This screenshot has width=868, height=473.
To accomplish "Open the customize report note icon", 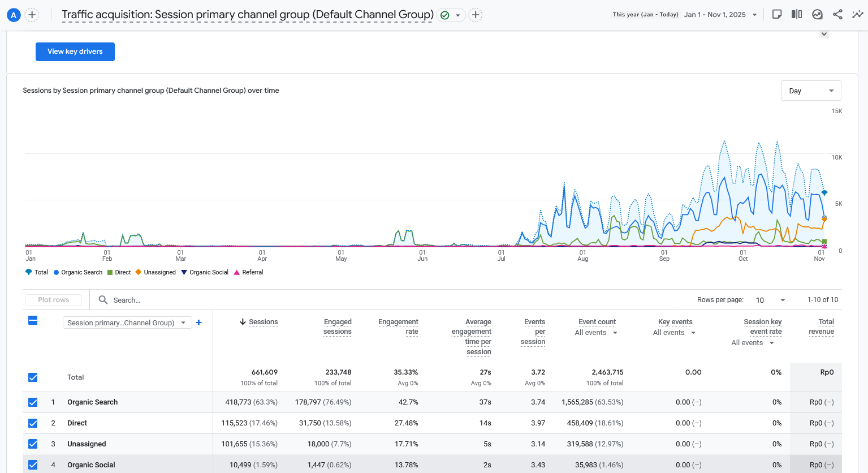I will (x=777, y=15).
